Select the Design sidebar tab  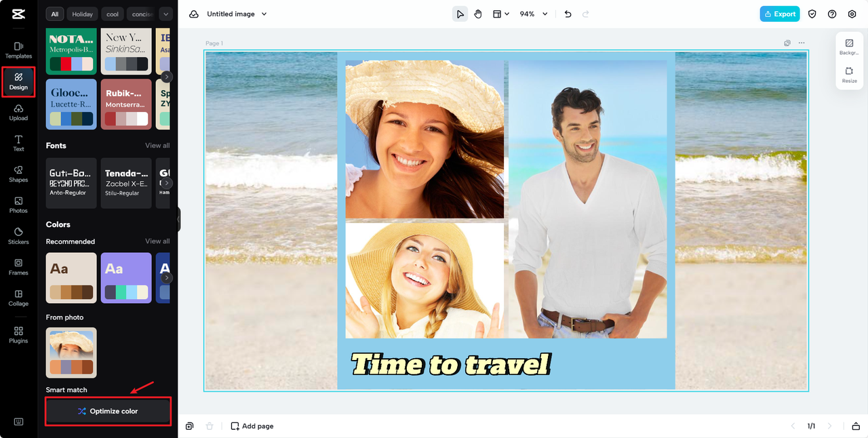[18, 81]
